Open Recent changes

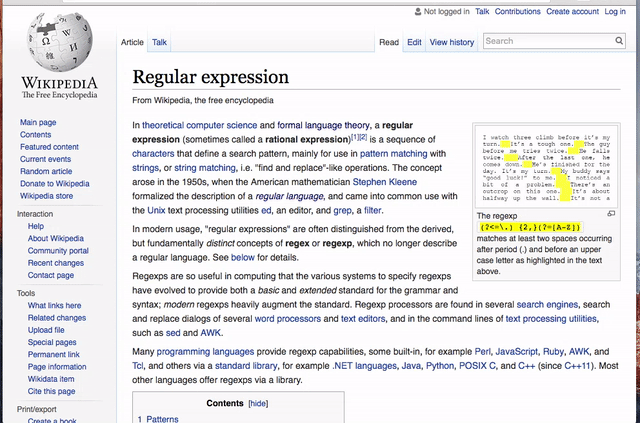(x=56, y=263)
